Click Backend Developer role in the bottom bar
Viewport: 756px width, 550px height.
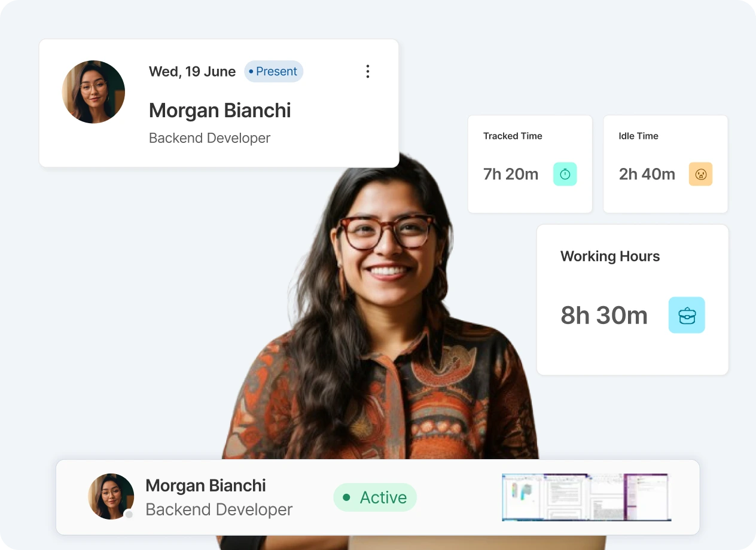[219, 510]
